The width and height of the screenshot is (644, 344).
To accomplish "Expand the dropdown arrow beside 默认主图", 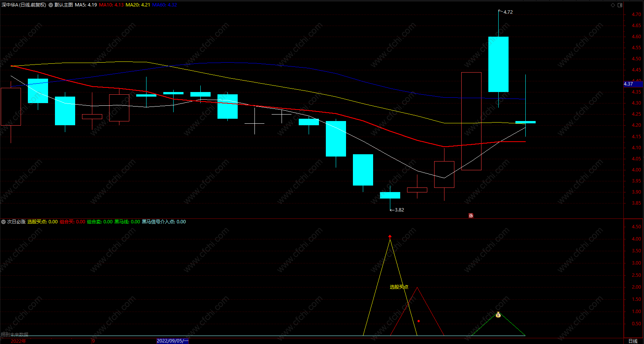I will point(51,5).
